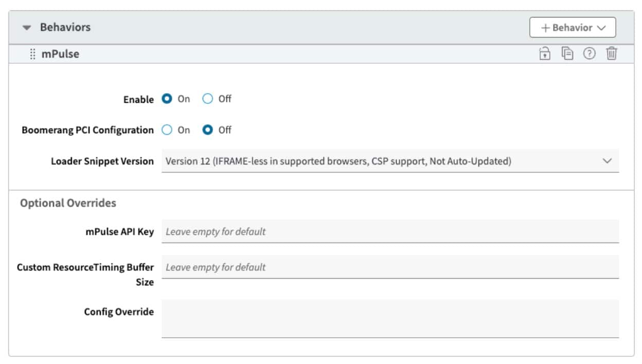The width and height of the screenshot is (642, 364).
Task: Click the mPulse behavior title
Action: 60,53
